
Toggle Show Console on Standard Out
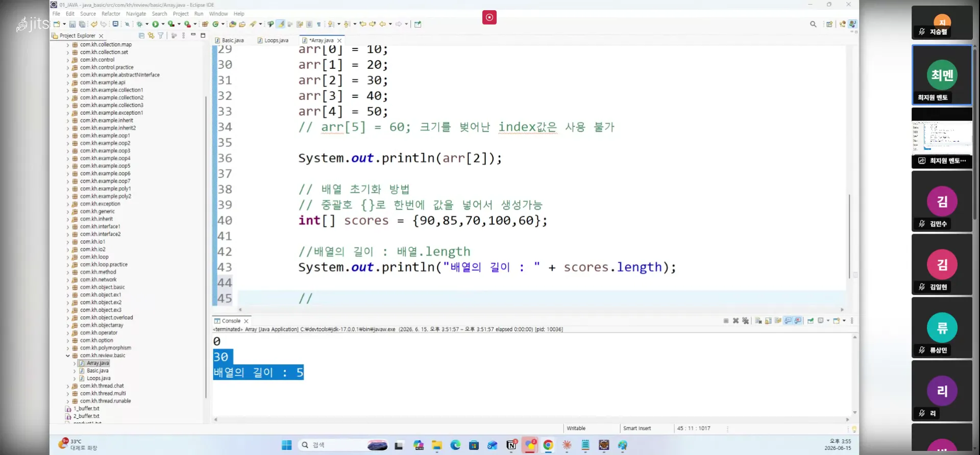point(788,321)
